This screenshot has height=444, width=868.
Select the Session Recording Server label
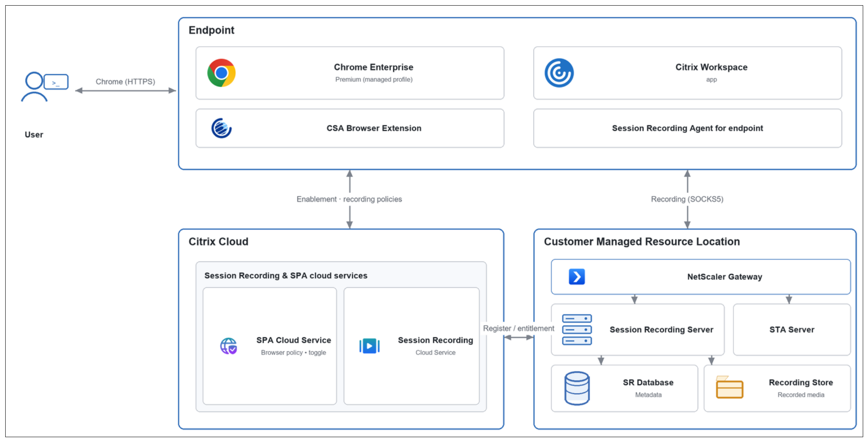coord(661,330)
